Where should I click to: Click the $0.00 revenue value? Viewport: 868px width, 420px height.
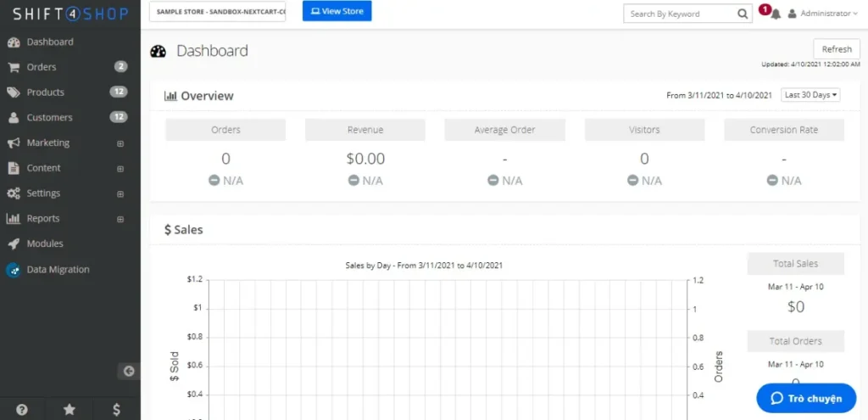coord(365,159)
